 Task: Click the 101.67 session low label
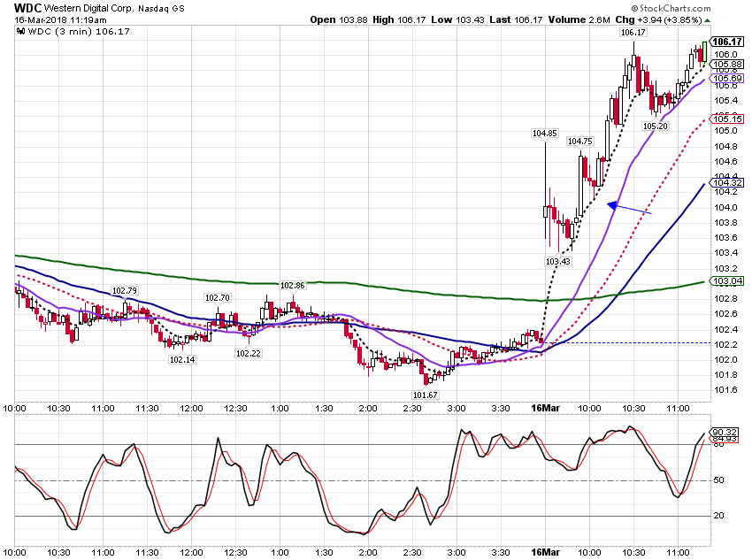(x=425, y=395)
